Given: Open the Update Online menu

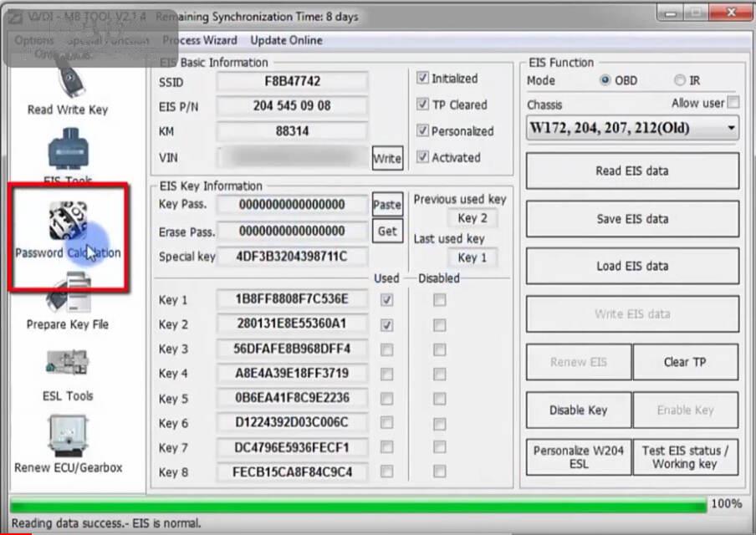Looking at the screenshot, I should [286, 40].
